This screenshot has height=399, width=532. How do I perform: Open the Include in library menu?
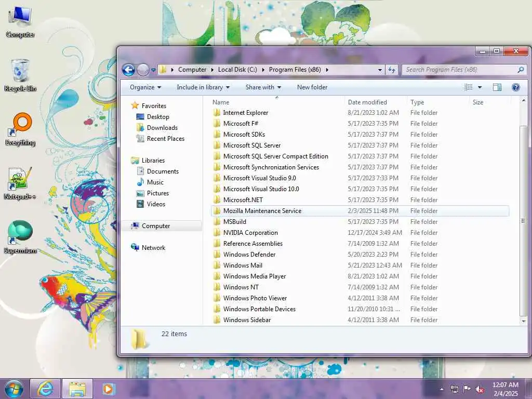pos(203,87)
